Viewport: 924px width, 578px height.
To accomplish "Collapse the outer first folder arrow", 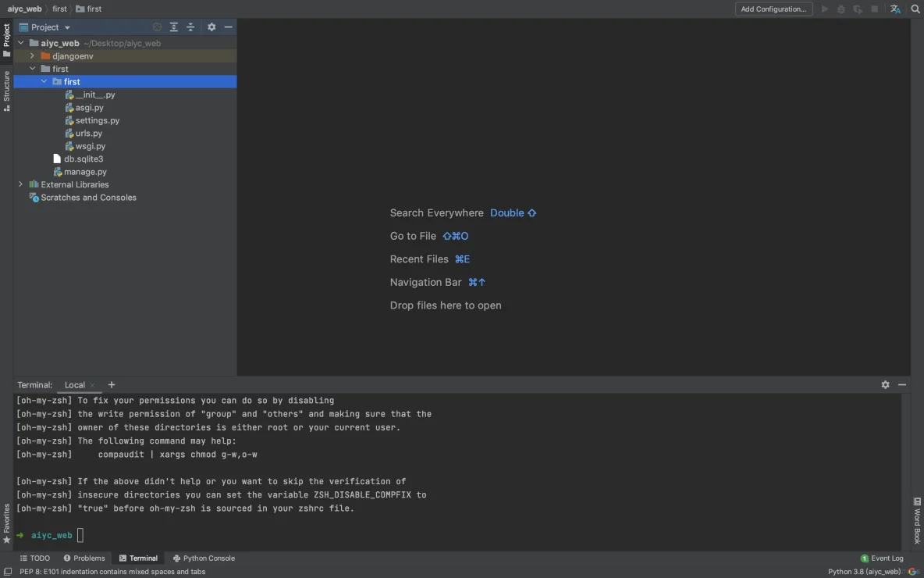I will (x=33, y=69).
